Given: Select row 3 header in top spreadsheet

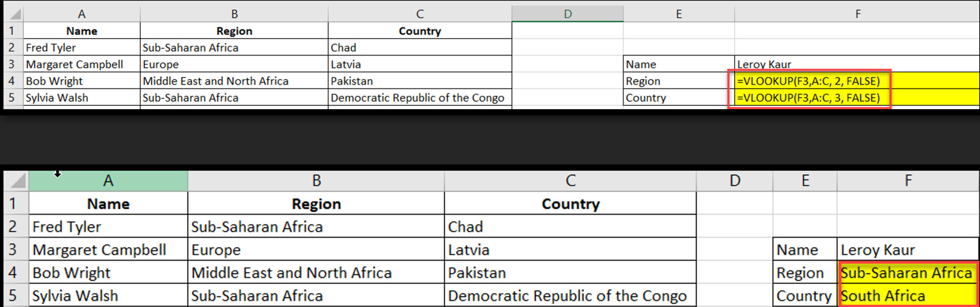Looking at the screenshot, I should pyautogui.click(x=13, y=64).
